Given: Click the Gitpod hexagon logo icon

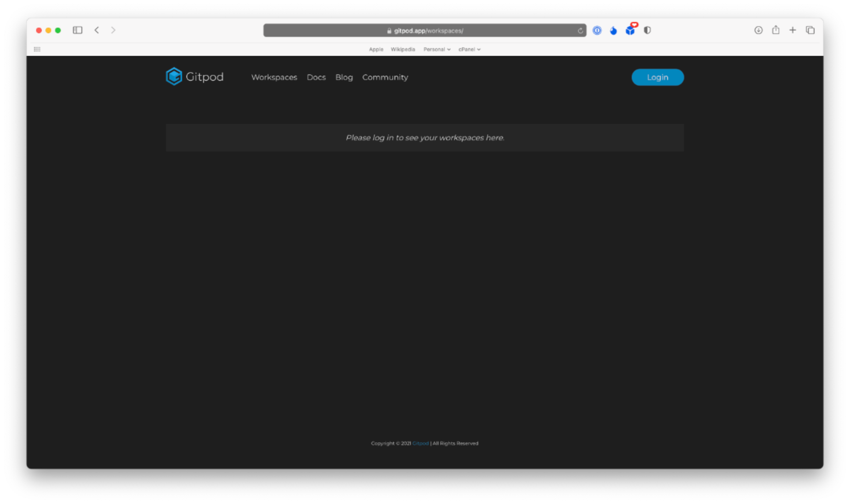Looking at the screenshot, I should [x=174, y=76].
